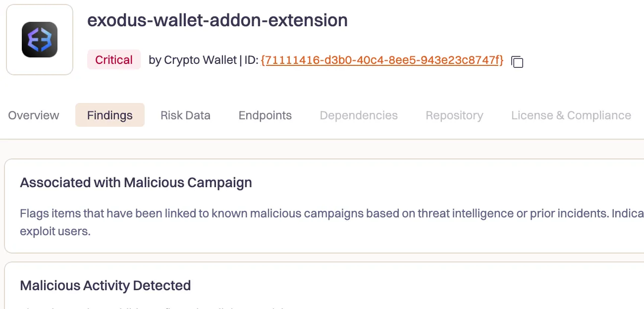644x309 pixels.
Task: Click the Exodus wallet extension logo
Action: pos(39,39)
